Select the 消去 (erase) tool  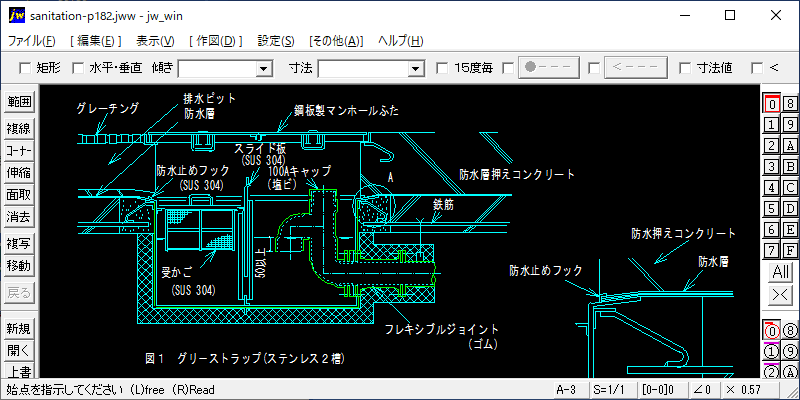coord(19,216)
